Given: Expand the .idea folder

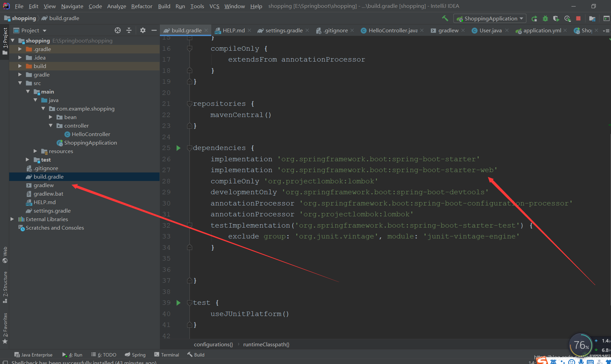Looking at the screenshot, I should point(20,57).
